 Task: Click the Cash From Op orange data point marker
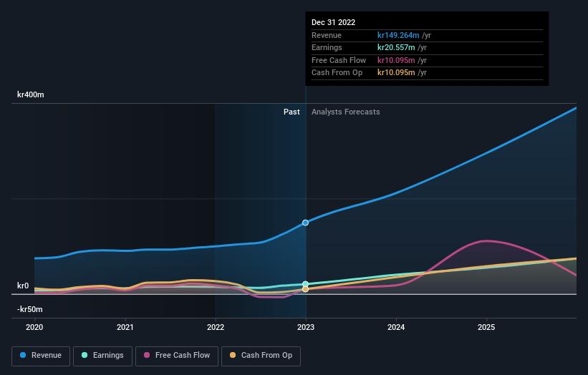305,289
